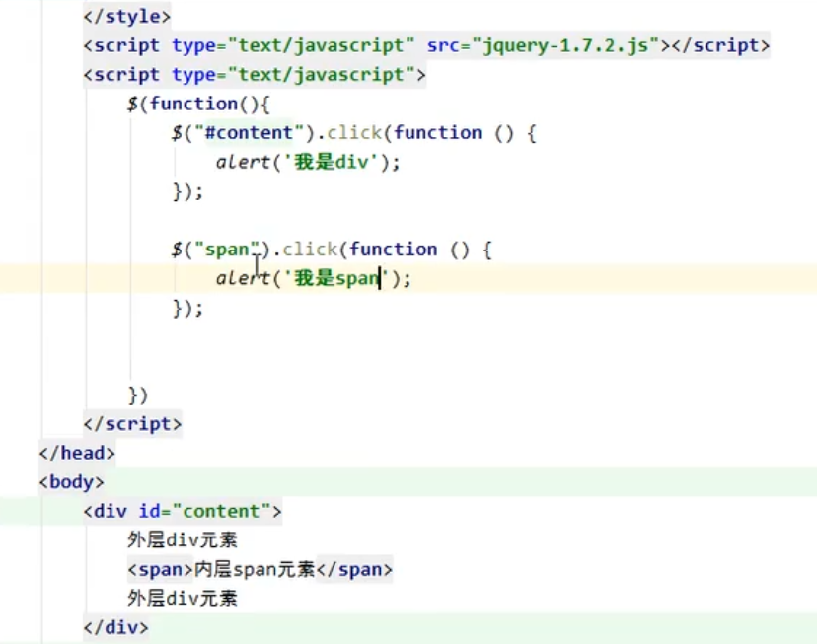Click the id attribute in the div tag
Image resolution: width=817 pixels, height=644 pixels.
click(x=150, y=511)
